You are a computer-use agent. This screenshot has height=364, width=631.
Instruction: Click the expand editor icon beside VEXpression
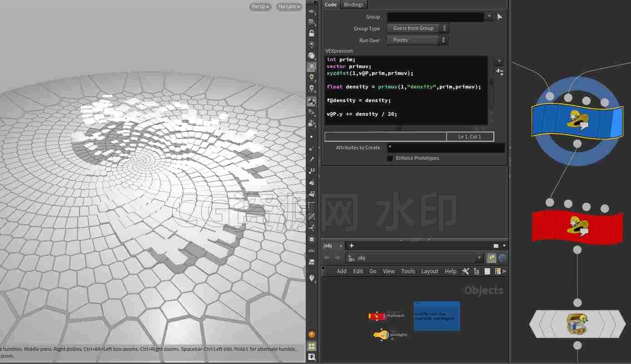coord(499,72)
